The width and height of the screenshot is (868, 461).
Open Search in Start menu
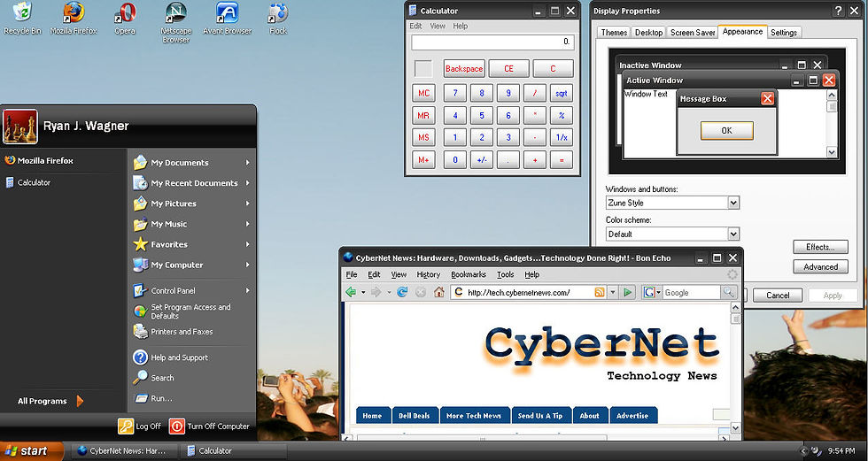click(154, 378)
